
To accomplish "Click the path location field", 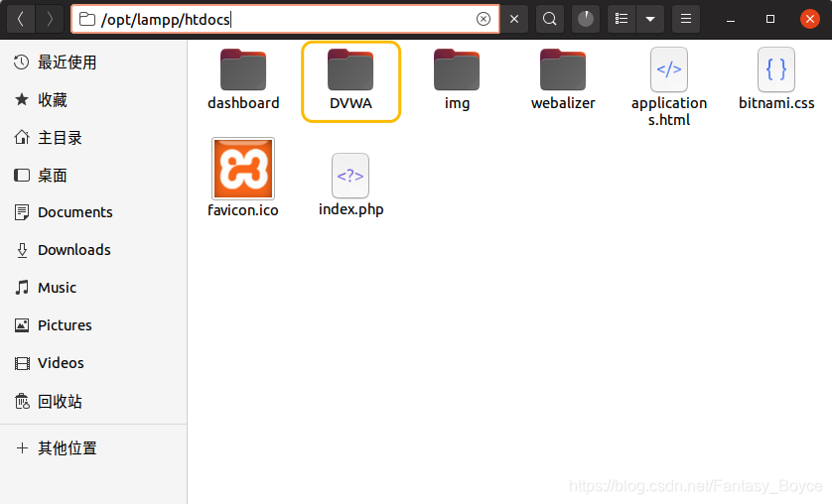I will pos(286,19).
